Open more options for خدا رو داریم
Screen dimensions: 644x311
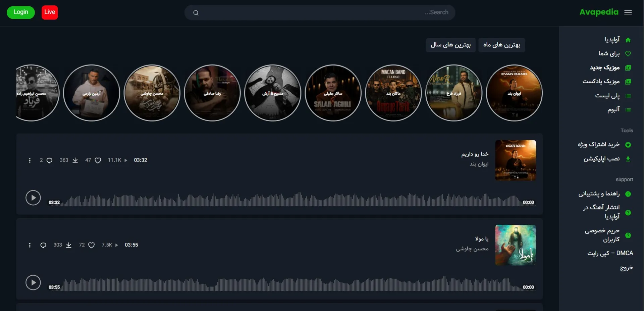[30, 161]
